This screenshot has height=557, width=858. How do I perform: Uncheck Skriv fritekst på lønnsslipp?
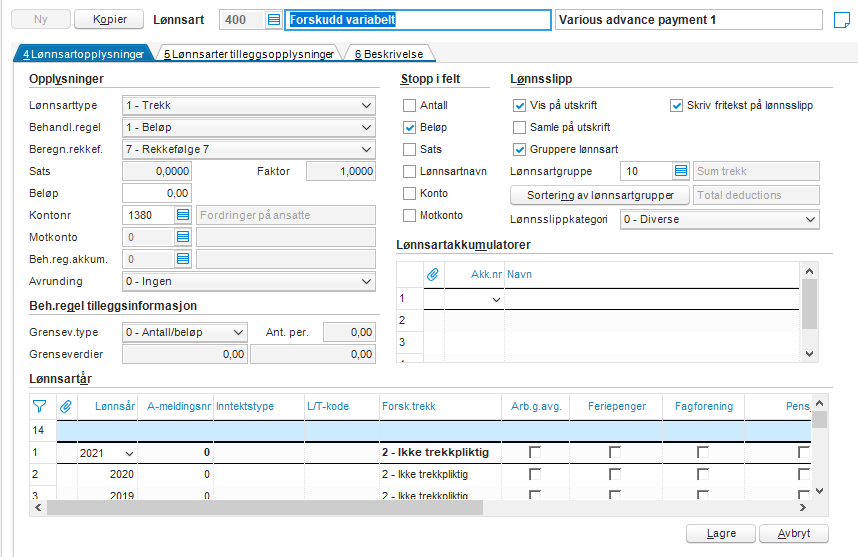pyautogui.click(x=676, y=105)
